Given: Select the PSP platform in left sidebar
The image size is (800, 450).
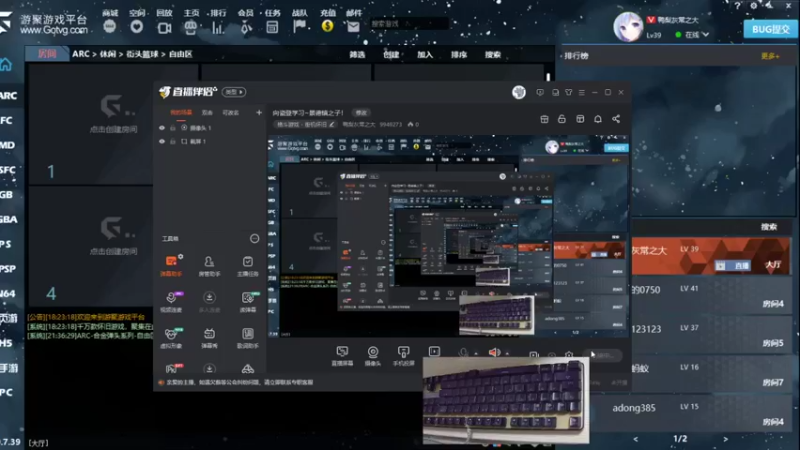Looking at the screenshot, I should 8,269.
